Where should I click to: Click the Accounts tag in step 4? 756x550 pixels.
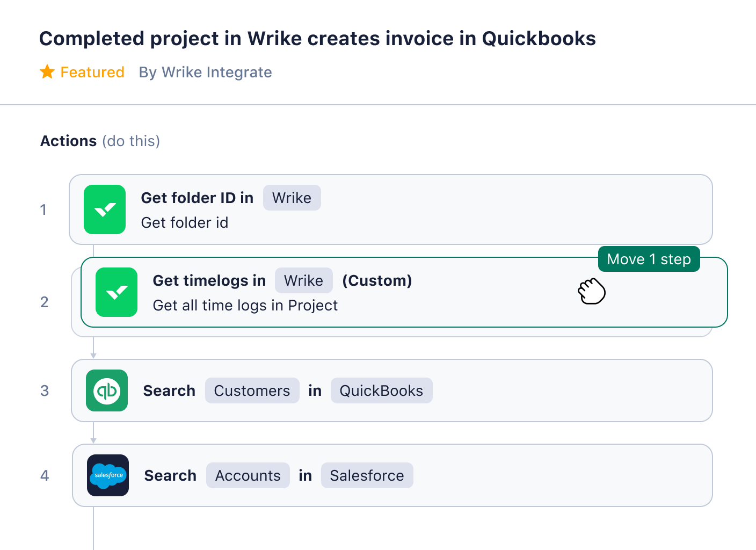pyautogui.click(x=248, y=475)
